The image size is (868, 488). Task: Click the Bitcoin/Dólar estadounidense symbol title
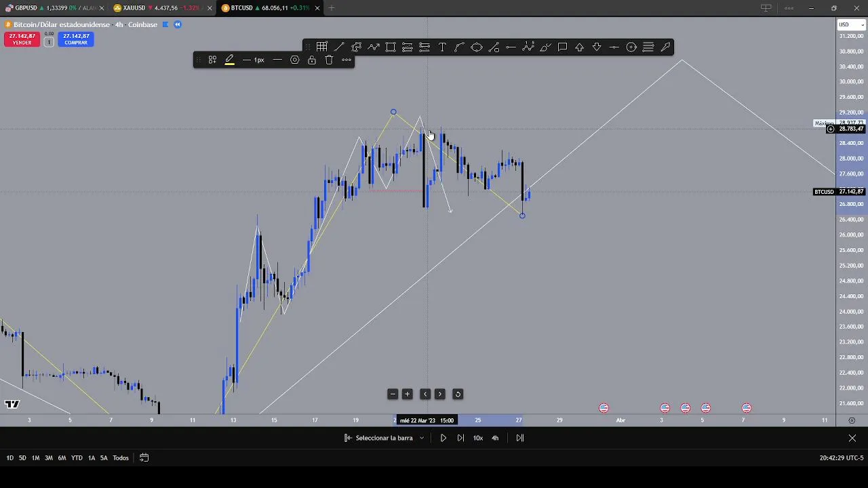click(x=61, y=24)
